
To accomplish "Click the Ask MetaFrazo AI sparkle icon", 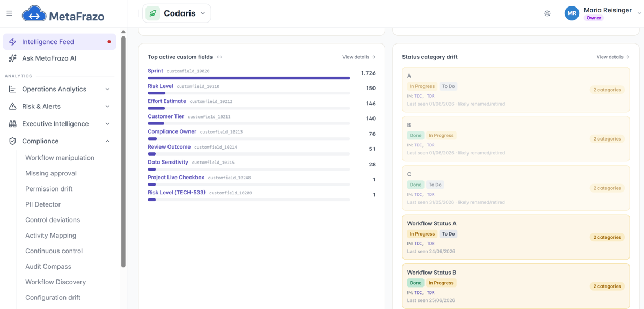I will (12, 58).
